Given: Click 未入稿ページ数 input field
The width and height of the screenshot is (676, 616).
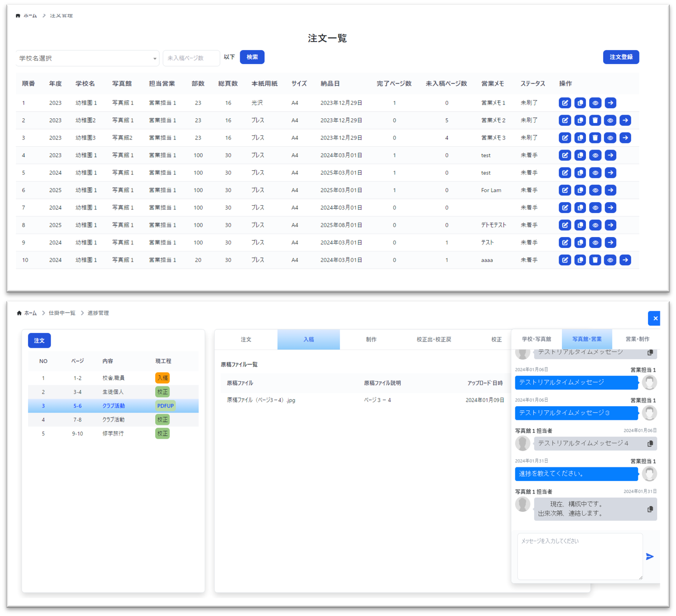Looking at the screenshot, I should tap(191, 58).
